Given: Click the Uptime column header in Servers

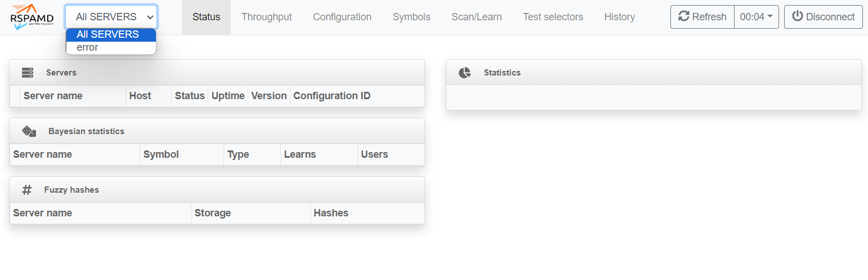Looking at the screenshot, I should pyautogui.click(x=228, y=96).
